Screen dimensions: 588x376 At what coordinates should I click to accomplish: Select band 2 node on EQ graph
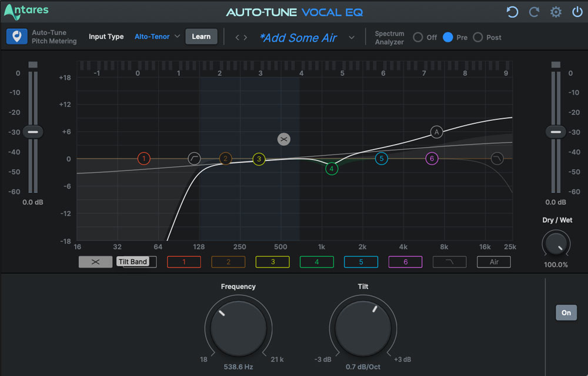(x=225, y=159)
